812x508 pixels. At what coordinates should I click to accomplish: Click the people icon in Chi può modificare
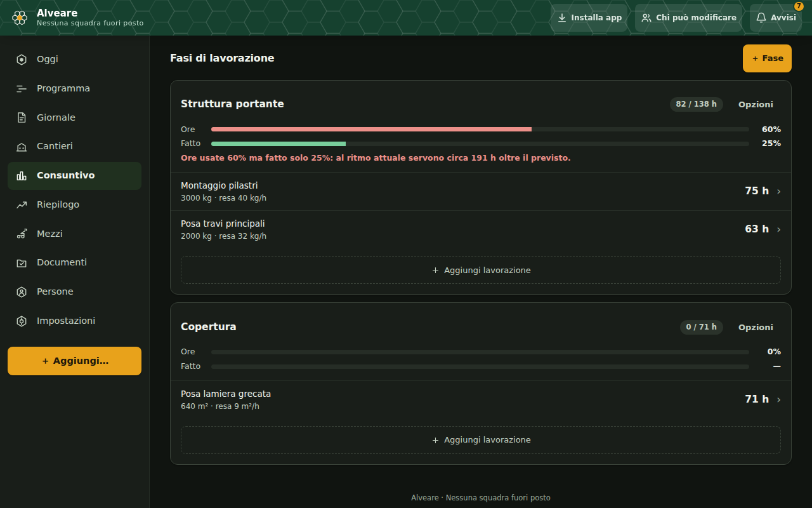click(x=646, y=18)
